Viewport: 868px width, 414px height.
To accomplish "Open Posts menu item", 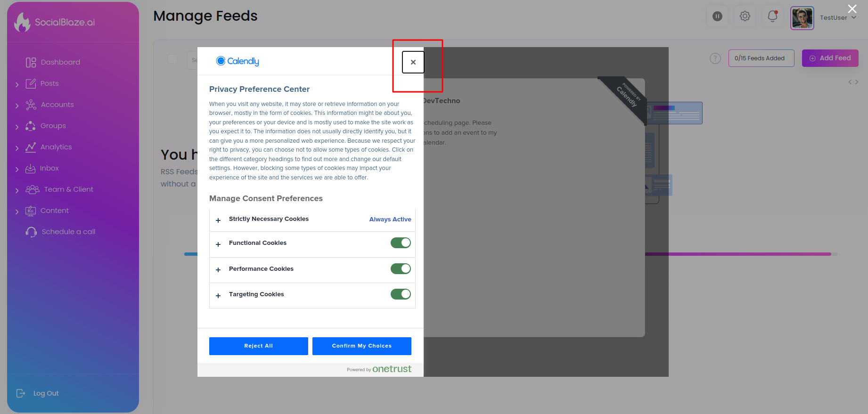I will coord(49,83).
